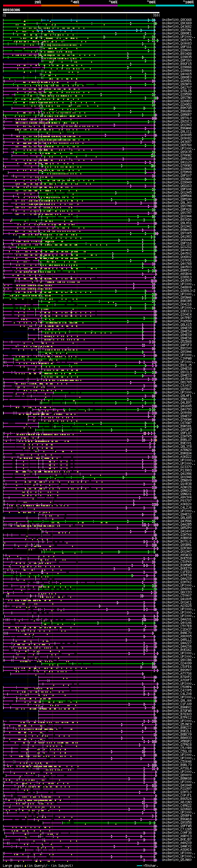The image size is (197, 868).
Task: Select UniRef100_Q9M6R7 entry
Action: (x=177, y=115)
